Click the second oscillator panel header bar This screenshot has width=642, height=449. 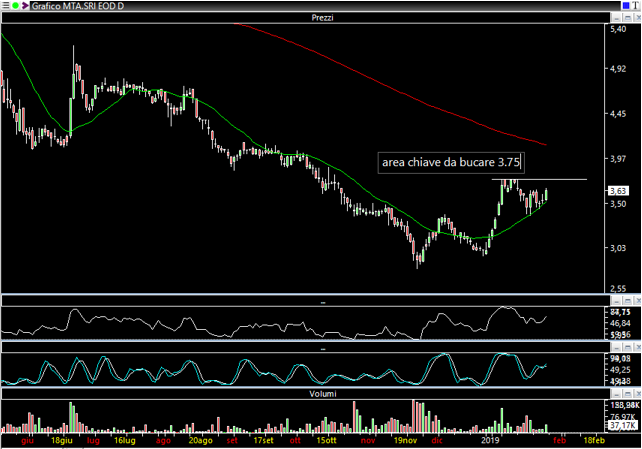coord(300,348)
